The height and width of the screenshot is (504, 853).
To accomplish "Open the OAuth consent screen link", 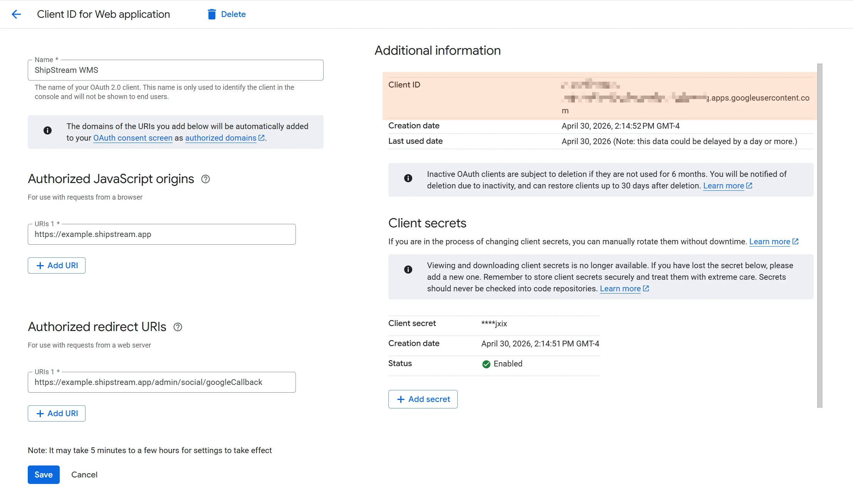I will point(133,138).
